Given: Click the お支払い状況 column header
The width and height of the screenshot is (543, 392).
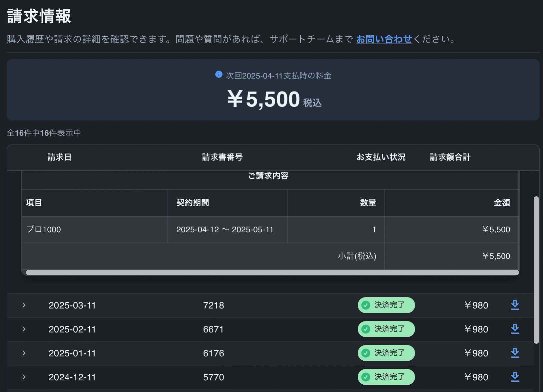Looking at the screenshot, I should [381, 157].
